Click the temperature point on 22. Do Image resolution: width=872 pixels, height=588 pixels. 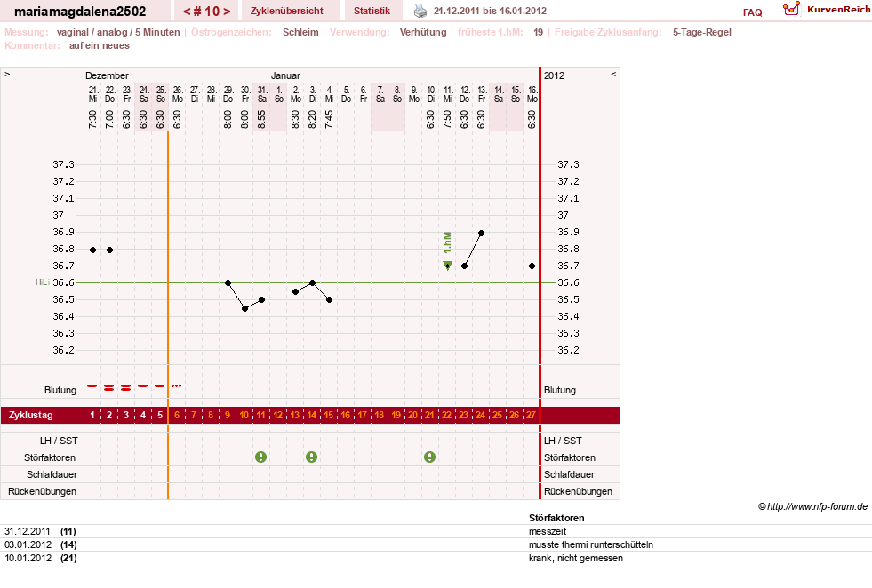[x=109, y=250]
